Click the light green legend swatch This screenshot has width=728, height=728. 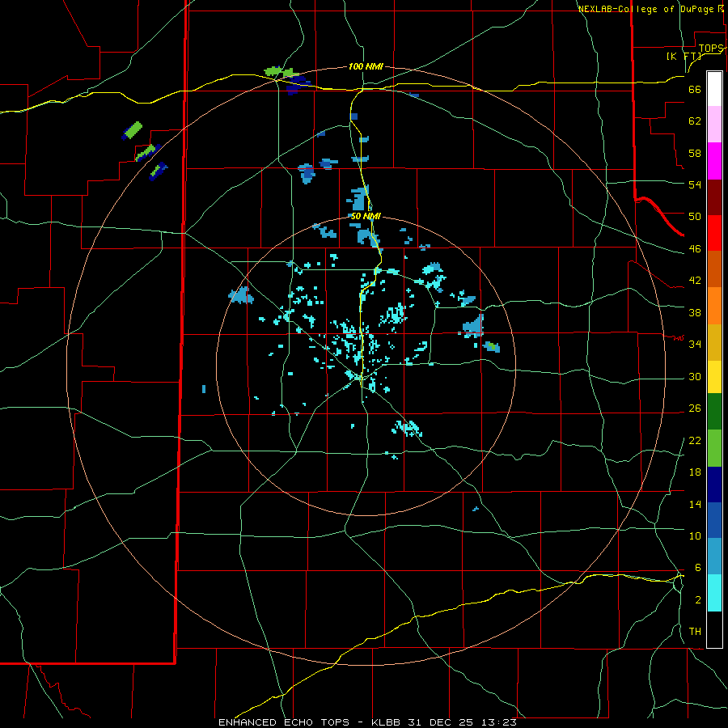click(714, 448)
